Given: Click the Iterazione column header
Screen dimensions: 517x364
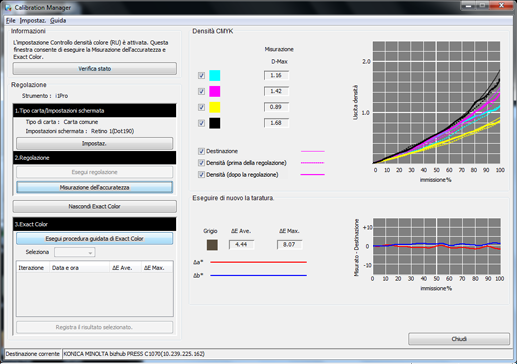Looking at the screenshot, I should [x=33, y=268].
